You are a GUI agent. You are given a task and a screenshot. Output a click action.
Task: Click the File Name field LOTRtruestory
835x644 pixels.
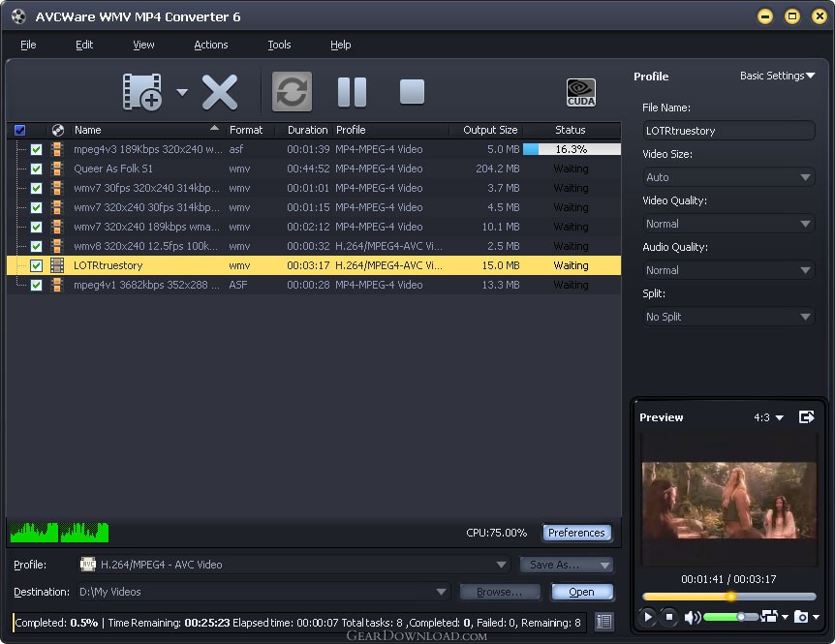(x=728, y=131)
